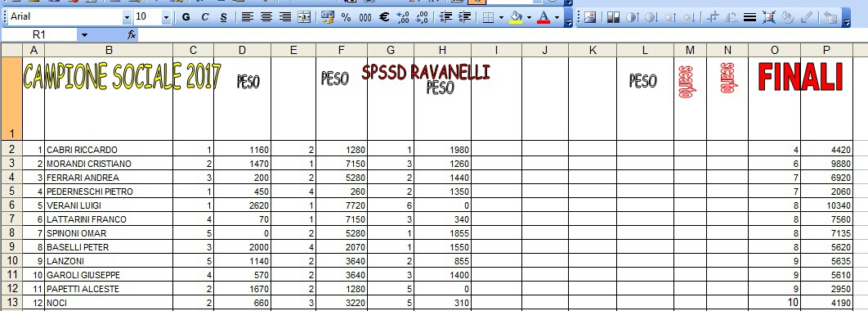Select cell with MORANDI CRISTIANO
Viewport: 868px width, 311px height.
[109, 164]
